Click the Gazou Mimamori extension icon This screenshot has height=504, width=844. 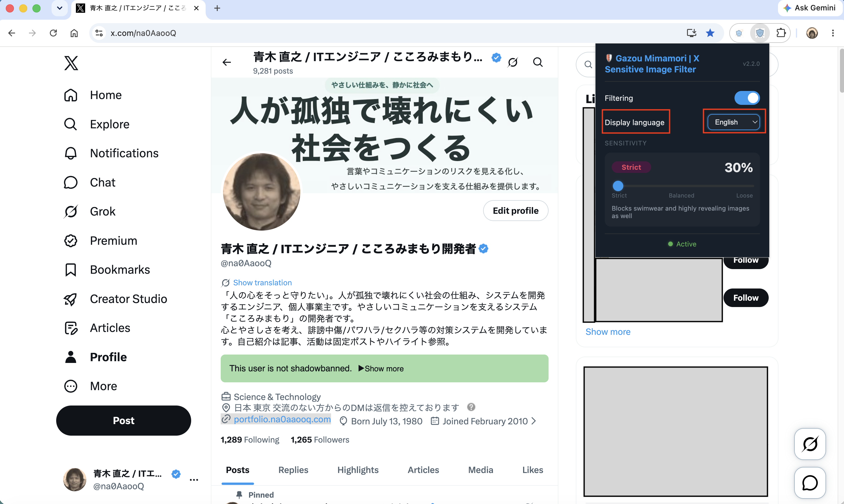pyautogui.click(x=760, y=33)
